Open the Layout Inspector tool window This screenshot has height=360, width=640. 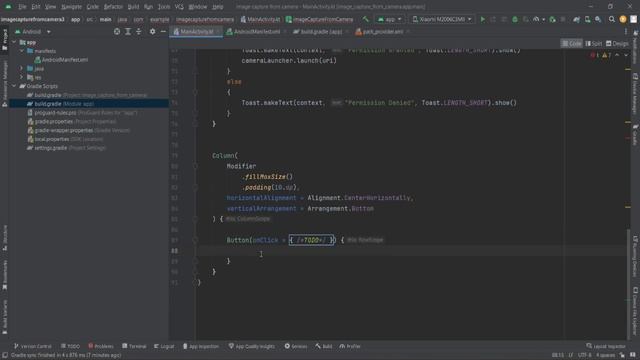pos(606,346)
